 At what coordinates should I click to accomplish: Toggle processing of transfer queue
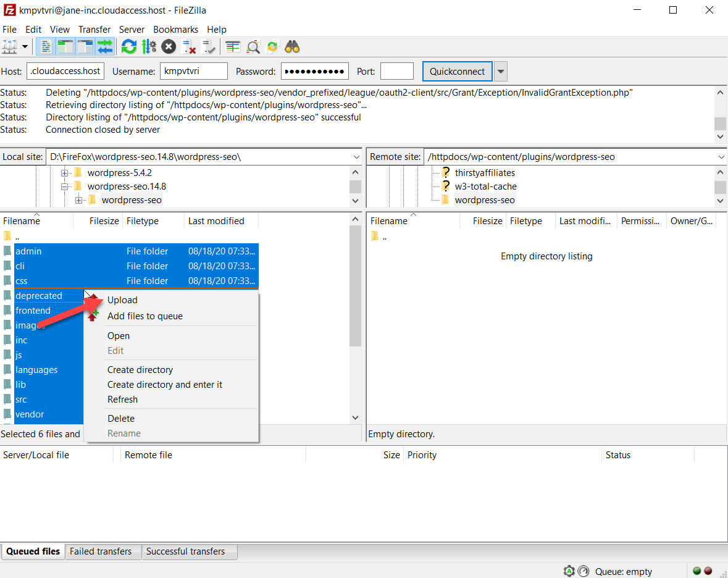pos(149,47)
